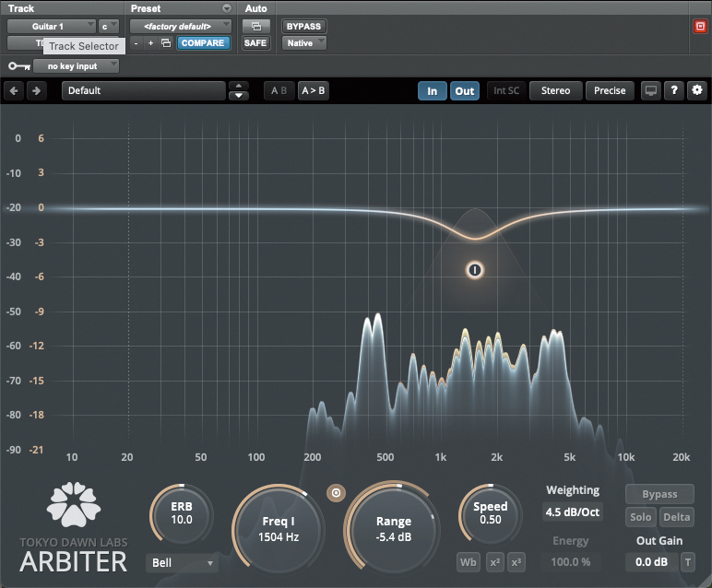Viewport: 712px width, 588px height.
Task: Select previous preset minus button
Action: (136, 43)
